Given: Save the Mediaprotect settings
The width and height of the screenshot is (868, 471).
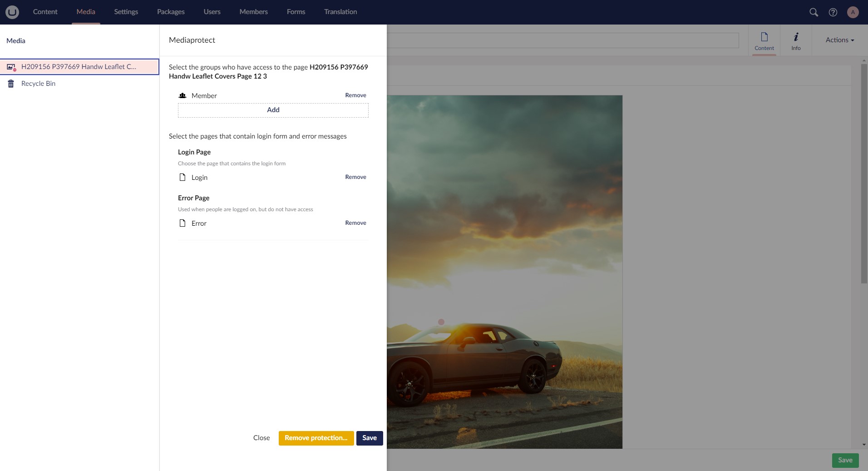Looking at the screenshot, I should pos(369,438).
